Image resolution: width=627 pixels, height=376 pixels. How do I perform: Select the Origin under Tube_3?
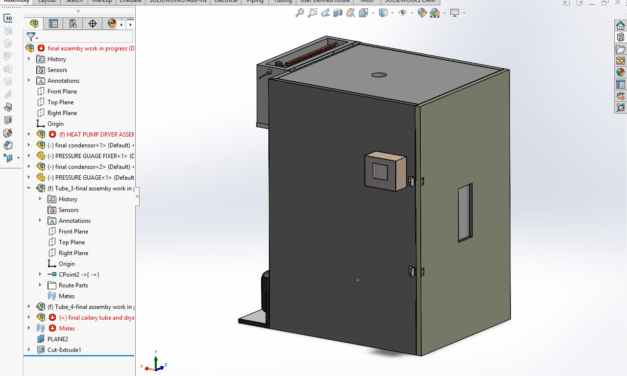(61, 264)
